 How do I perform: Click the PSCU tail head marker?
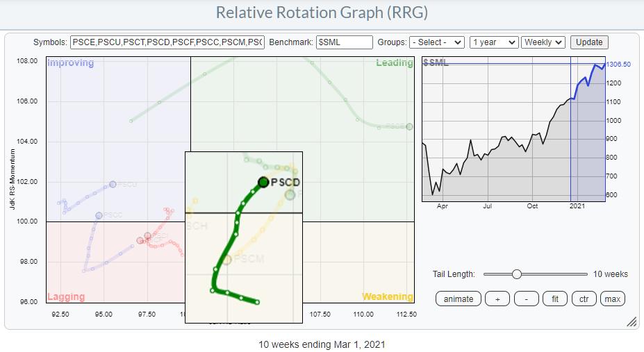113,185
